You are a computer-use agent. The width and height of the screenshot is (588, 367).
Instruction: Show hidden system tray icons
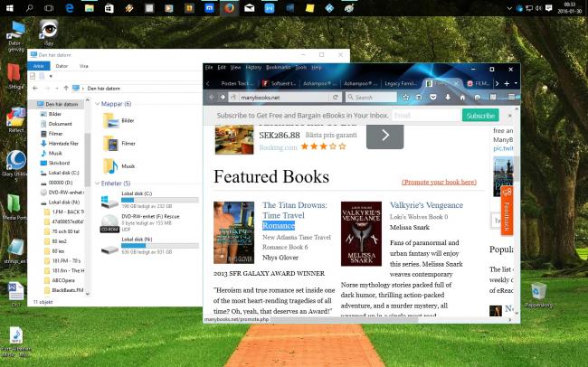point(509,8)
